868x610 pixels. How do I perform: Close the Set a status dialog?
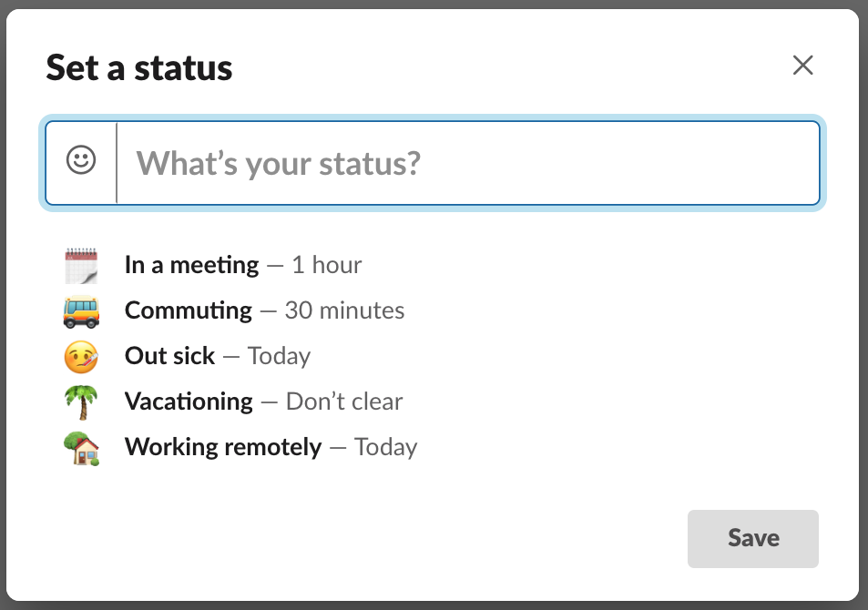(x=802, y=66)
